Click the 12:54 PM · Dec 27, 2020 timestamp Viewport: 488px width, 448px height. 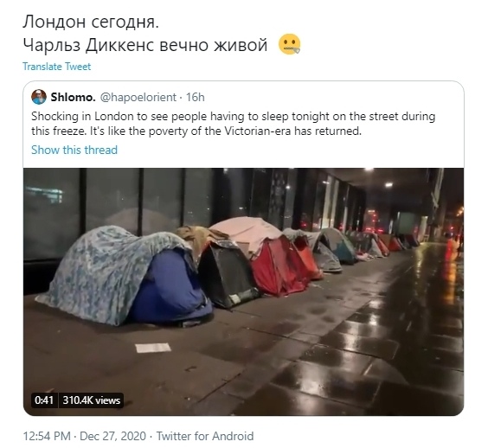(x=85, y=436)
